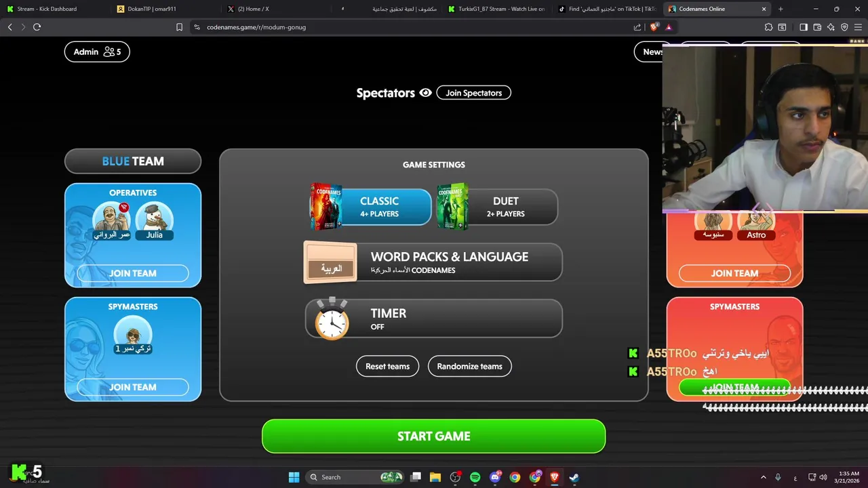Open Google Chrome from taskbar

coord(515,477)
